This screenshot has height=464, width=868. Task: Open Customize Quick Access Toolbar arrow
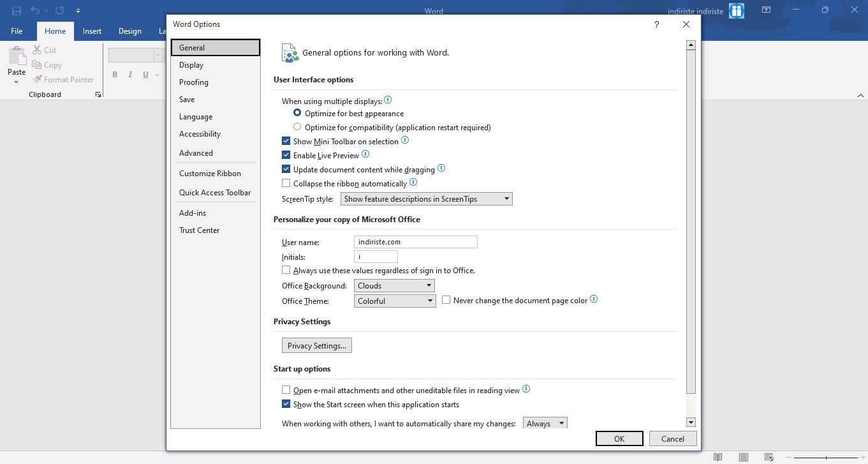click(x=78, y=11)
